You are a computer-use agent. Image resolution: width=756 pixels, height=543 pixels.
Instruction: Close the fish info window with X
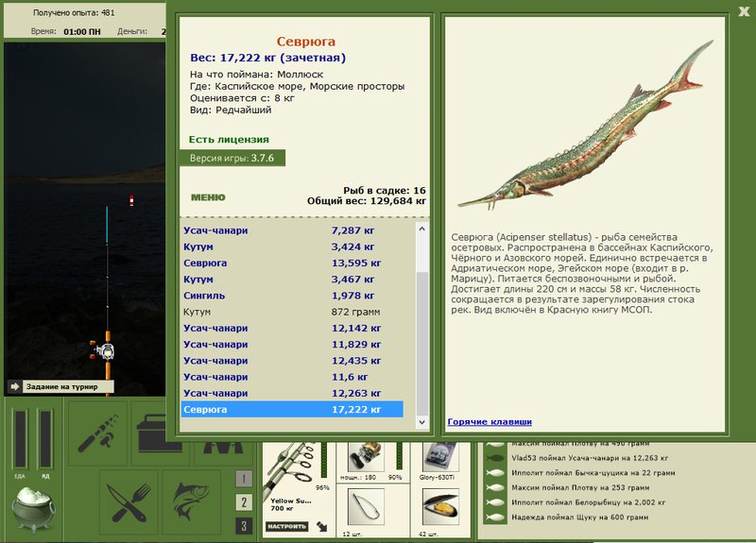pos(744,11)
